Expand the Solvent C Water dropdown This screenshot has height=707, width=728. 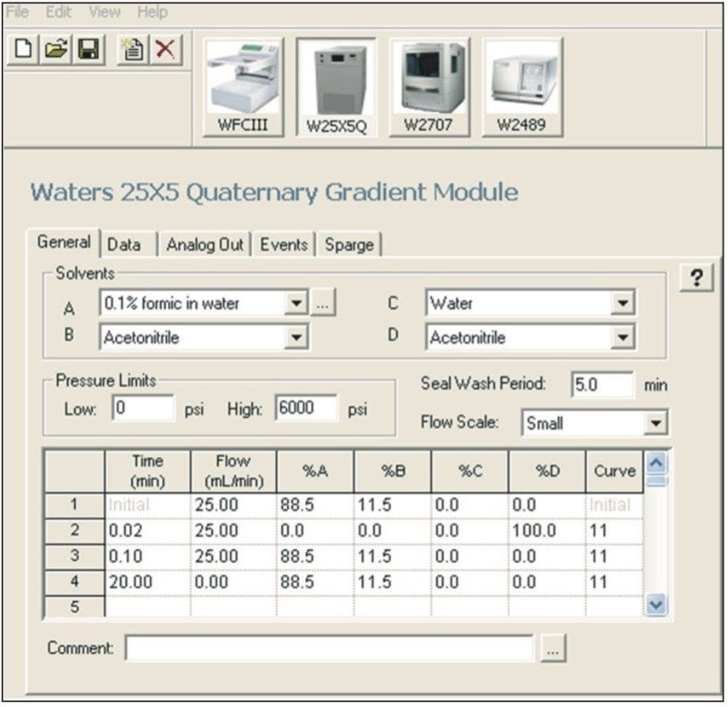pos(623,303)
